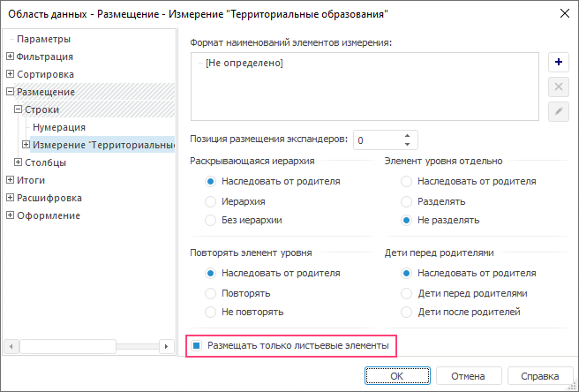Collapse the 'Размещение' tree node
The height and width of the screenshot is (392, 579).
click(10, 92)
